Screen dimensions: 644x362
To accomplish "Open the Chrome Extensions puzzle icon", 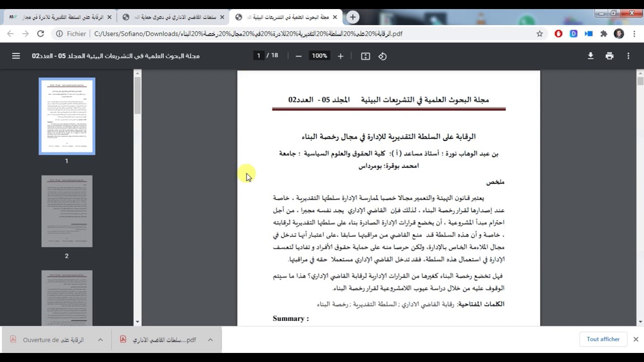I will coord(604,34).
